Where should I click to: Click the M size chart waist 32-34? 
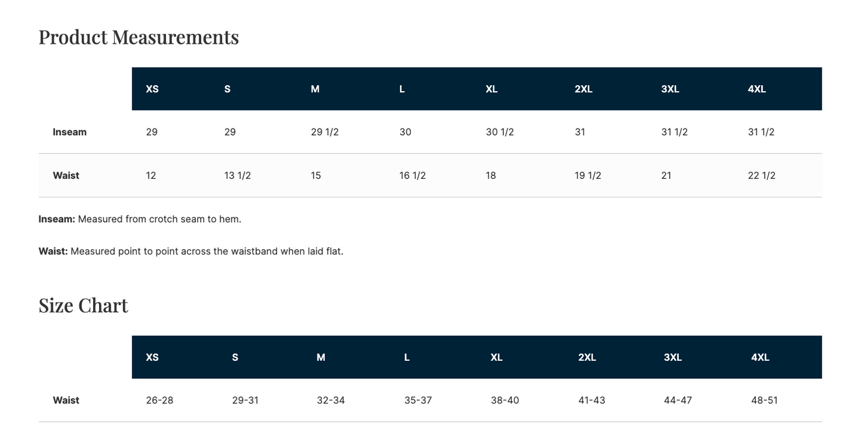331,400
